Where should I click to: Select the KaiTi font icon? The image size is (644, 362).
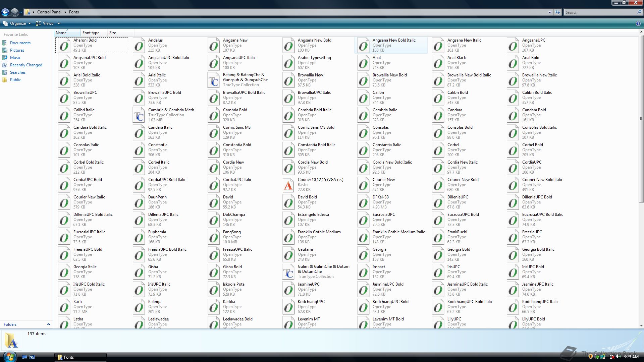[64, 307]
